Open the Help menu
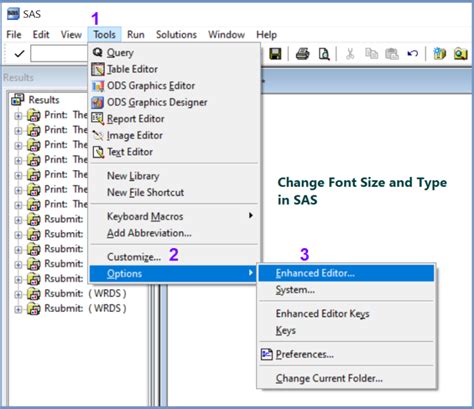The image size is (474, 409). (266, 35)
